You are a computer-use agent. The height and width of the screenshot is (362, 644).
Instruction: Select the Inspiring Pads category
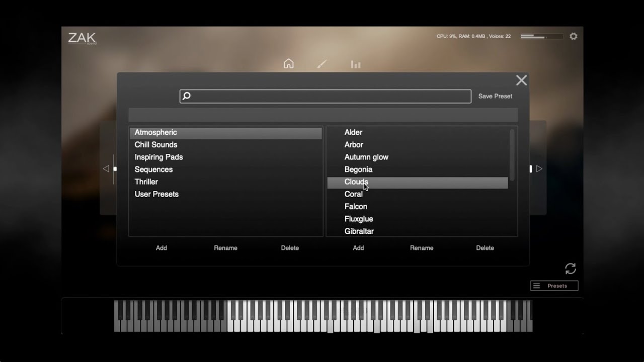tap(225, 157)
